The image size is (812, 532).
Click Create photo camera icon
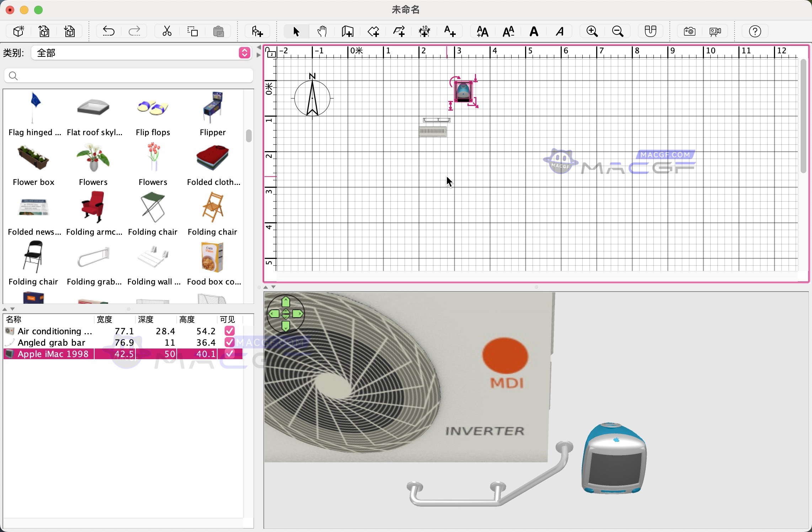tap(689, 31)
